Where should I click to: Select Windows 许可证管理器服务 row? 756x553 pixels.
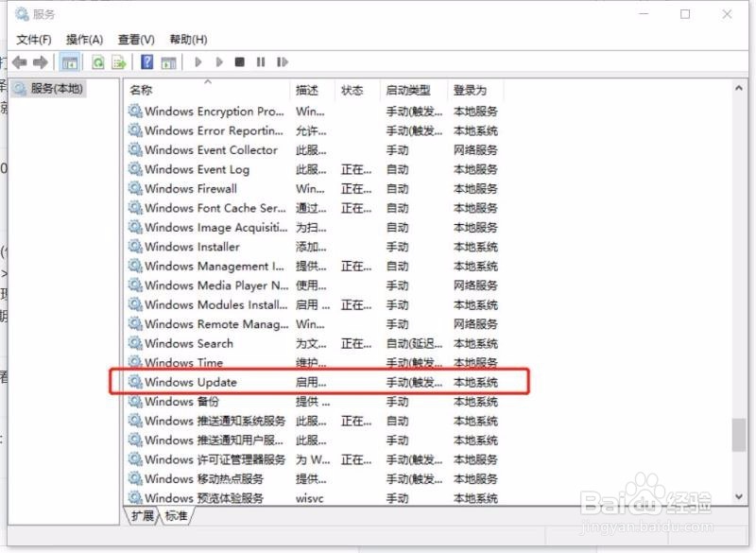point(314,459)
